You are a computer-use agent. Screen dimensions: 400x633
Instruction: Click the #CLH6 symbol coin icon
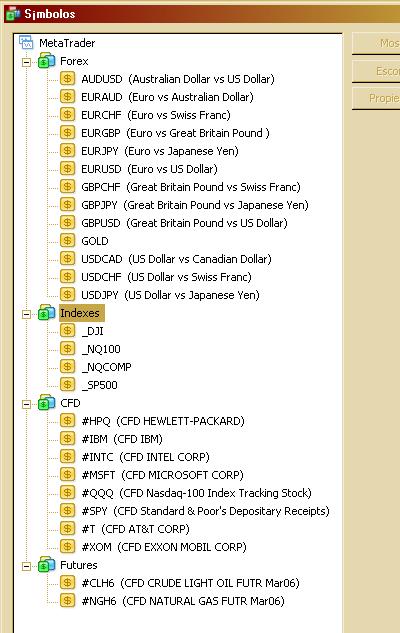(67, 583)
